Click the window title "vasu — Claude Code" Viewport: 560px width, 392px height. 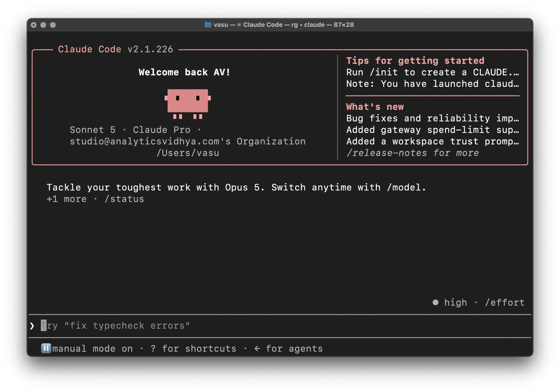pyautogui.click(x=284, y=25)
